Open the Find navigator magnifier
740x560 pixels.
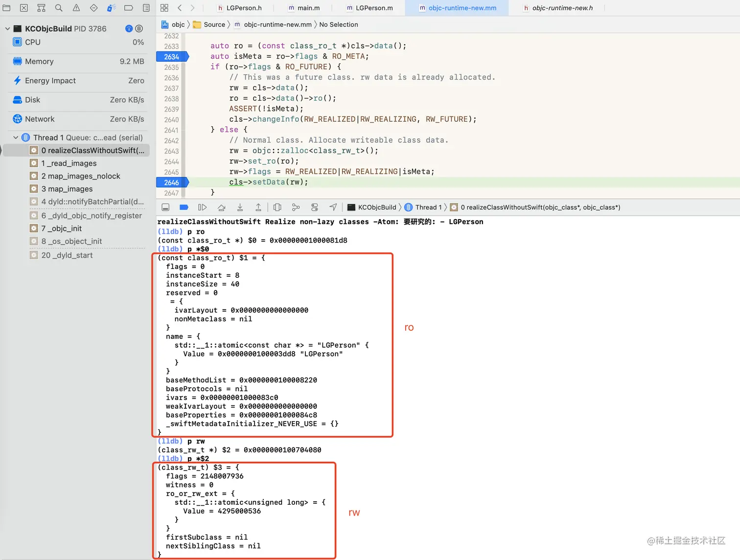(59, 8)
